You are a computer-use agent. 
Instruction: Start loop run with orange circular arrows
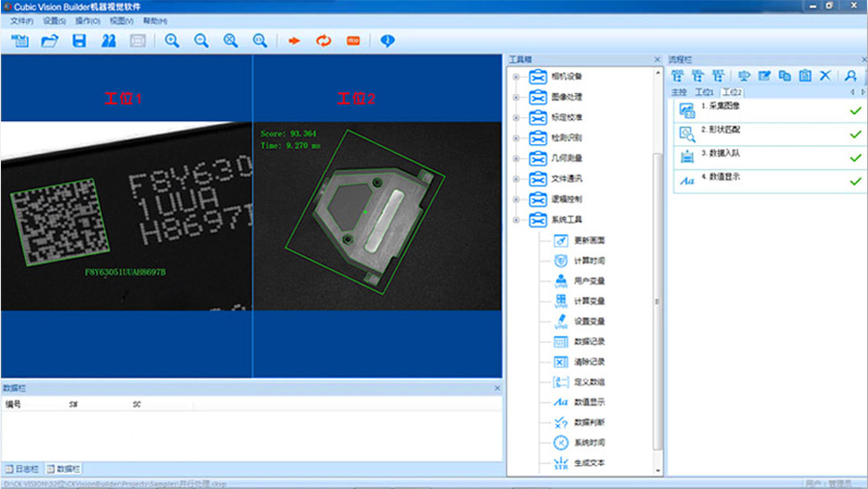tap(323, 41)
